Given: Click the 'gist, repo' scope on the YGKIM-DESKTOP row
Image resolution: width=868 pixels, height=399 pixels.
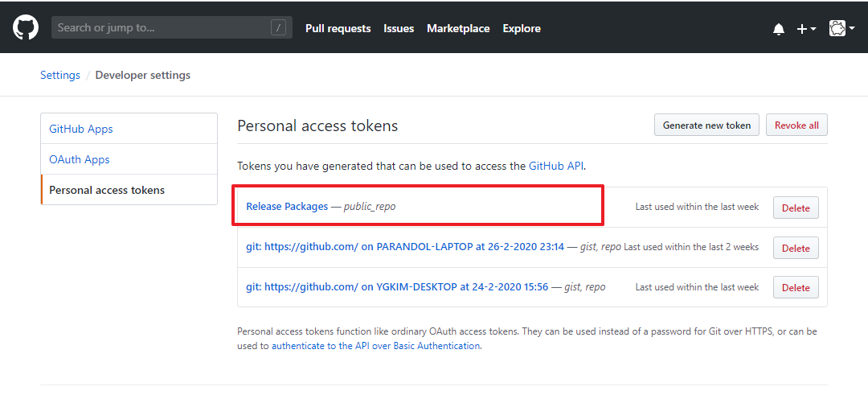Looking at the screenshot, I should pos(584,287).
